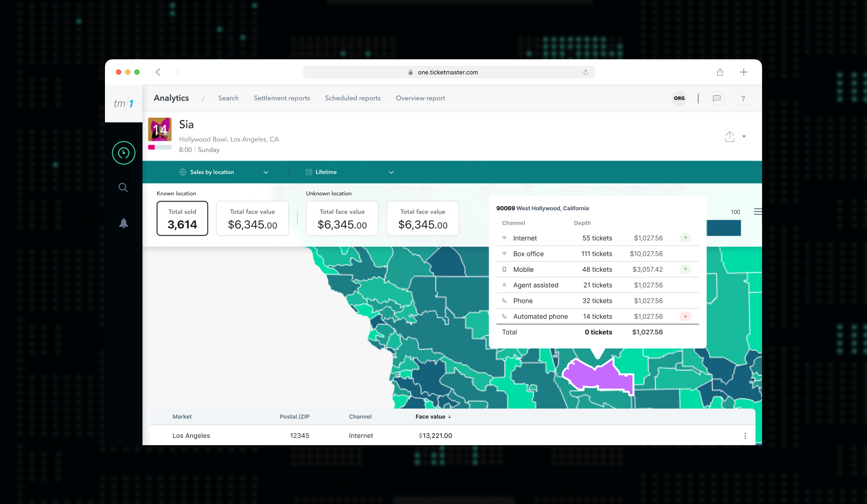Click the lock icon in address bar
The height and width of the screenshot is (504, 867).
[411, 72]
